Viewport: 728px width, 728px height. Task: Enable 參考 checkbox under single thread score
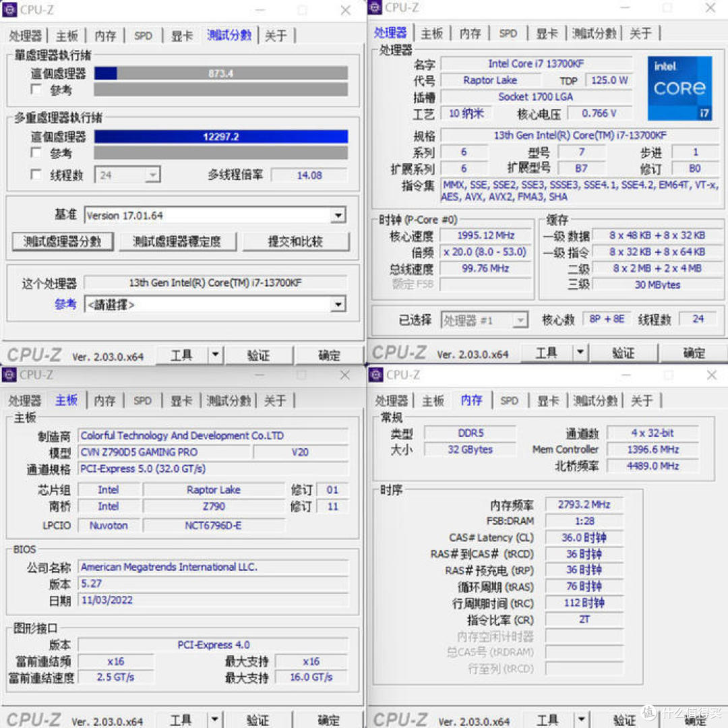coord(36,89)
